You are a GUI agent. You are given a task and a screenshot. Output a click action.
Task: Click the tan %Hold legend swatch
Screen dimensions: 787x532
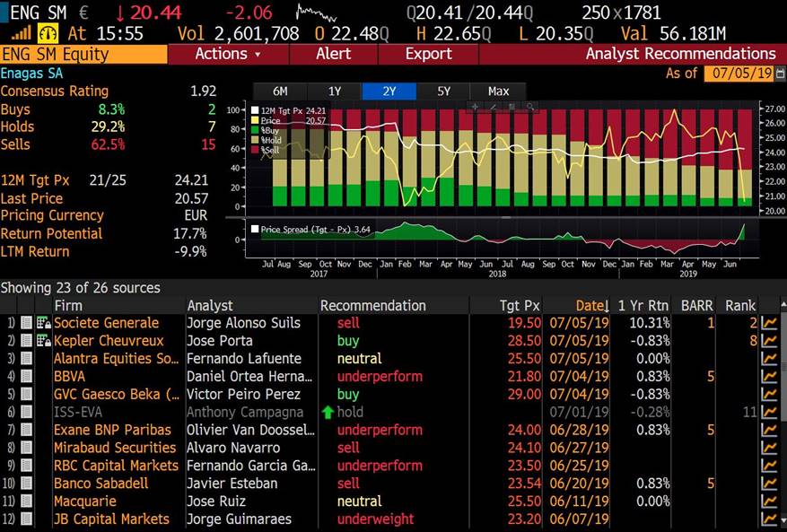tap(255, 140)
